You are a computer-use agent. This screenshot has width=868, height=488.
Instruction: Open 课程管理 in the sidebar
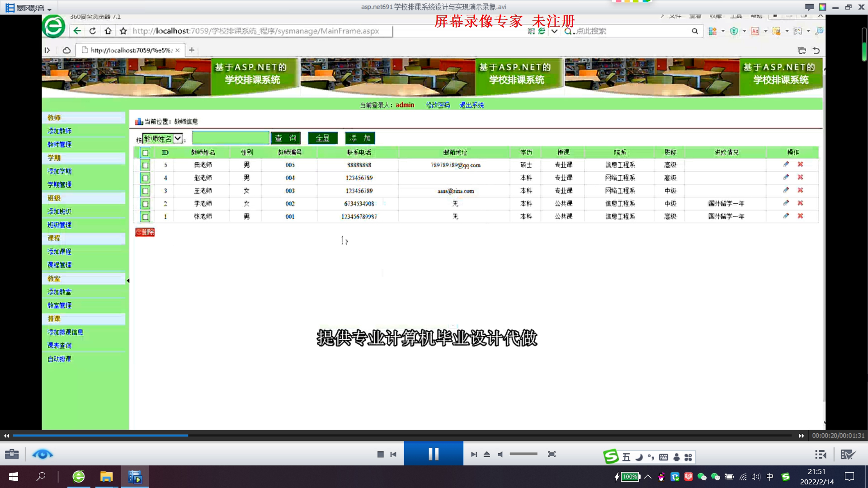coord(60,265)
